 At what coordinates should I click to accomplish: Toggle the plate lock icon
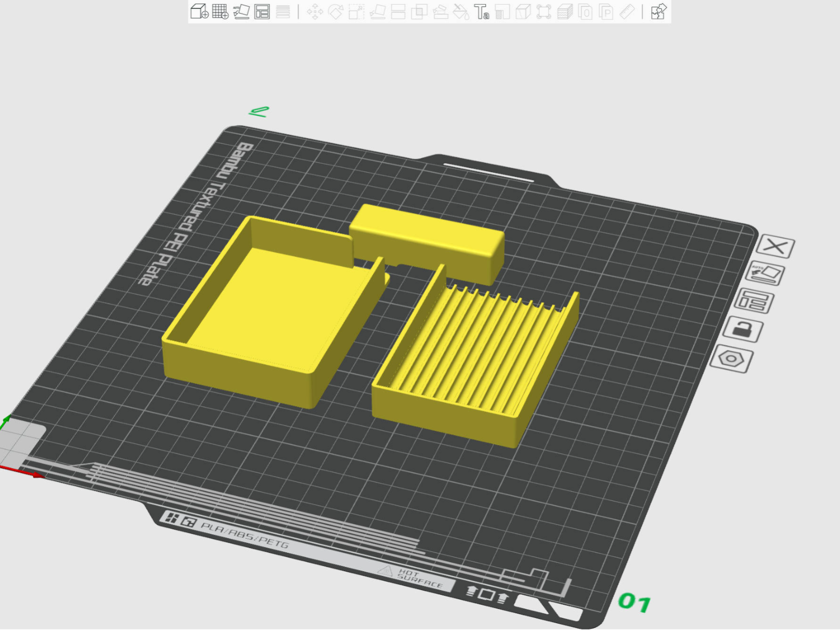click(x=743, y=330)
